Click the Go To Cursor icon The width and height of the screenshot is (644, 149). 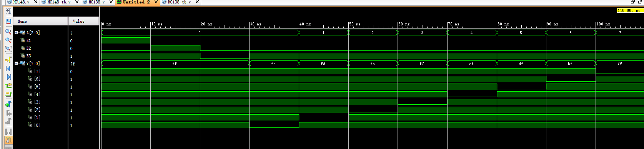pyautogui.click(x=8, y=60)
